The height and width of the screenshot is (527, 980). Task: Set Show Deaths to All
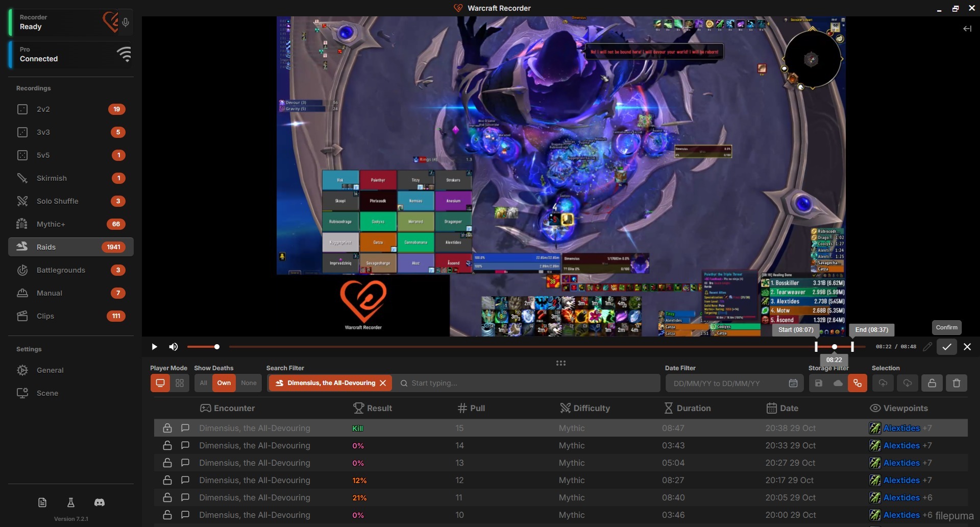203,383
